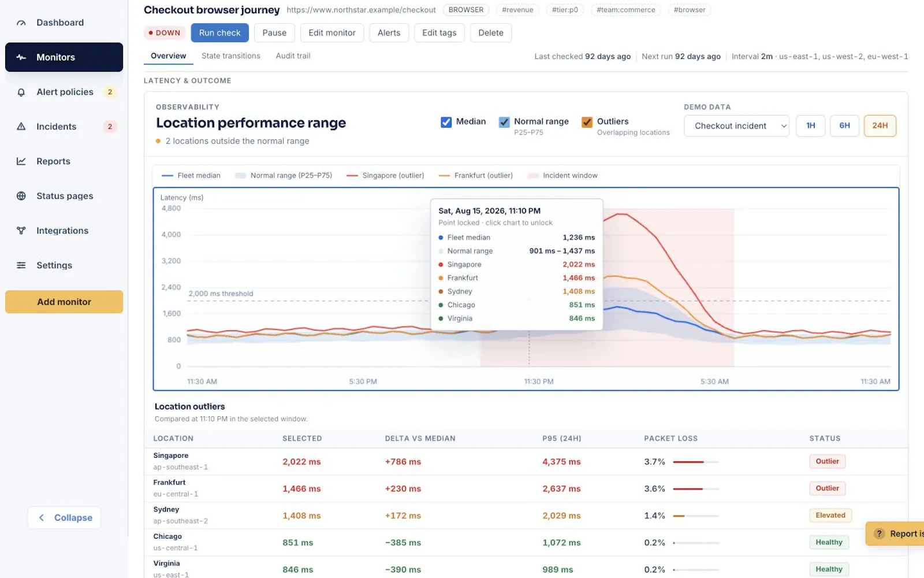Click the Alert policies bell icon

21,92
